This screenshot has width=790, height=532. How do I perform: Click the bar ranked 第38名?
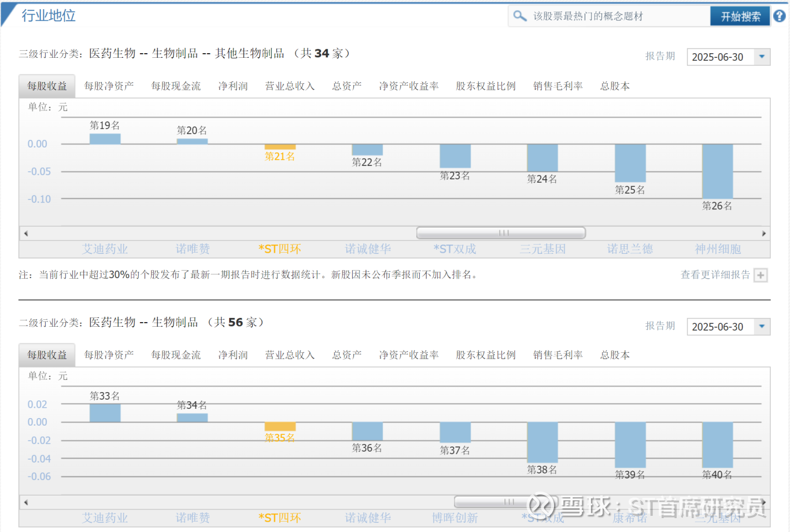[542, 442]
